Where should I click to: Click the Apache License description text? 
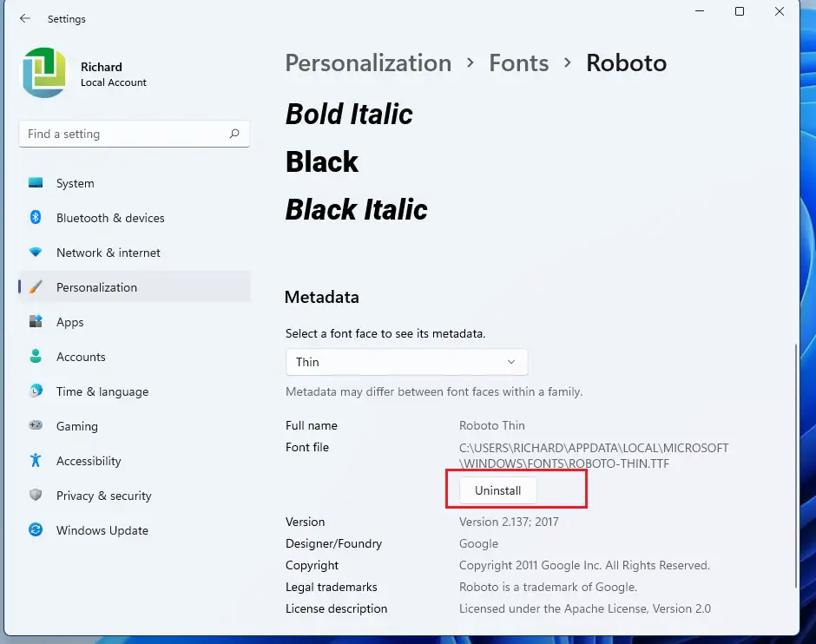585,608
